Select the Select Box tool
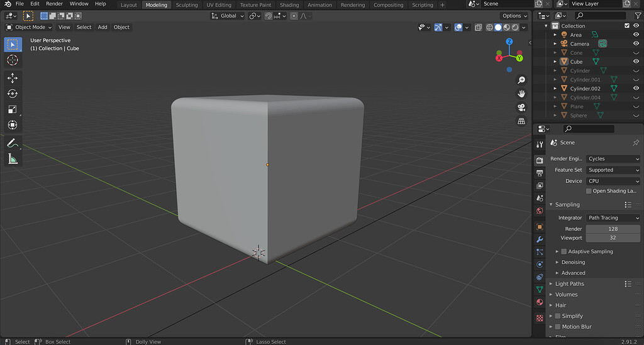644x345 pixels. coord(13,45)
